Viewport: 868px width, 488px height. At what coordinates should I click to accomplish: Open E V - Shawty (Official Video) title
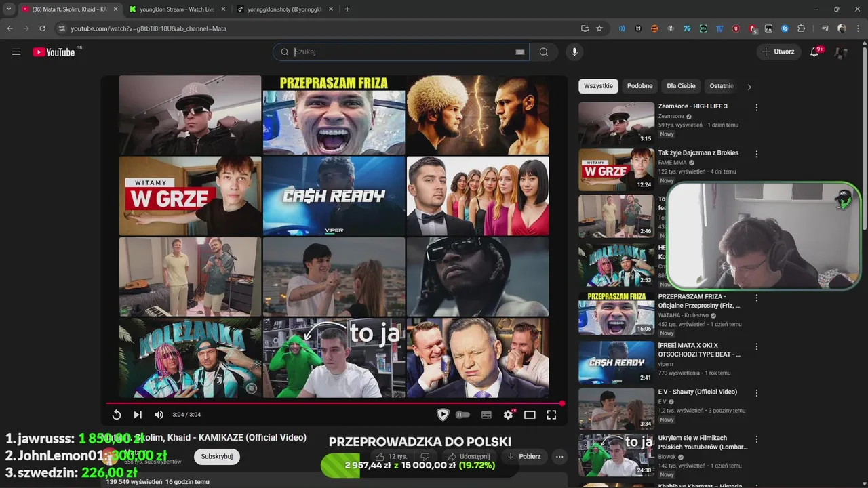coord(697,392)
